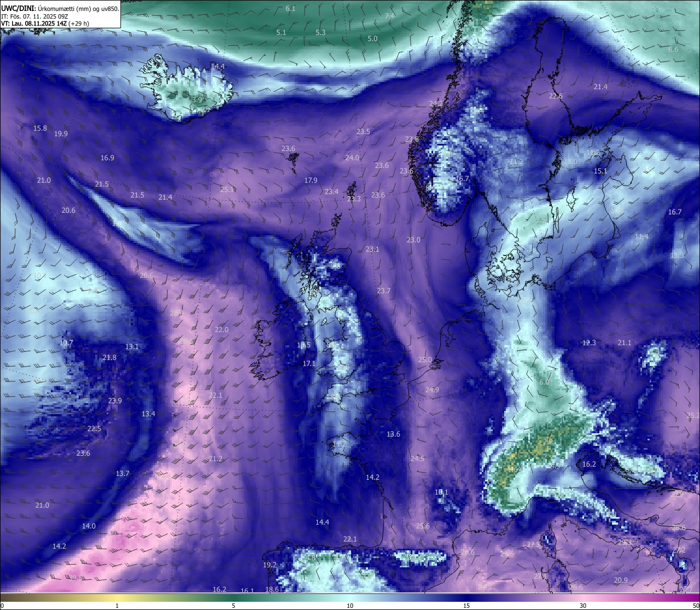700x610 pixels.
Task: Click colorbar tick label '10'
Action: tap(350, 606)
